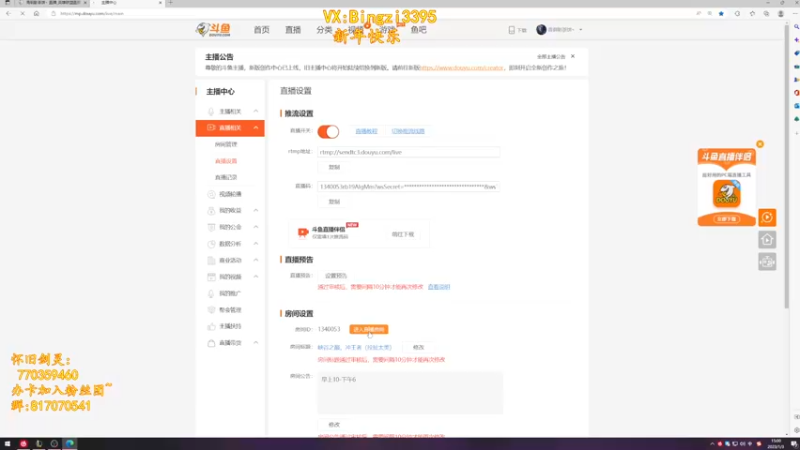The image size is (800, 450).
Task: Open the 查看说明 link
Action: point(439,287)
